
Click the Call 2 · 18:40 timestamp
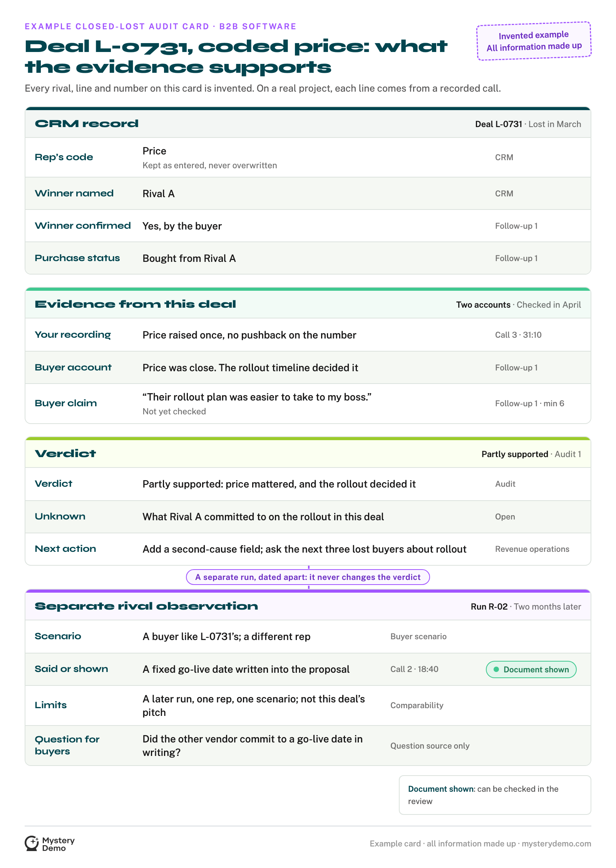pos(414,669)
